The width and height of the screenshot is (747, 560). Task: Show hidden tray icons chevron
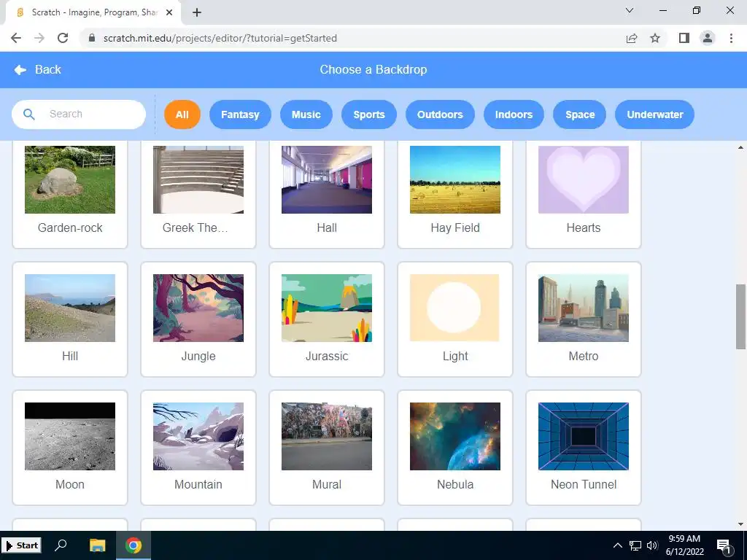[x=617, y=545]
